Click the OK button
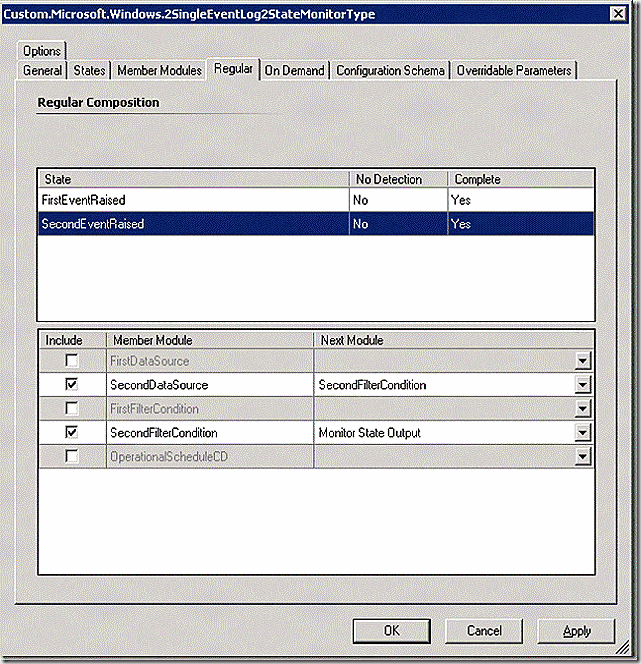The image size is (641, 664). click(392, 631)
